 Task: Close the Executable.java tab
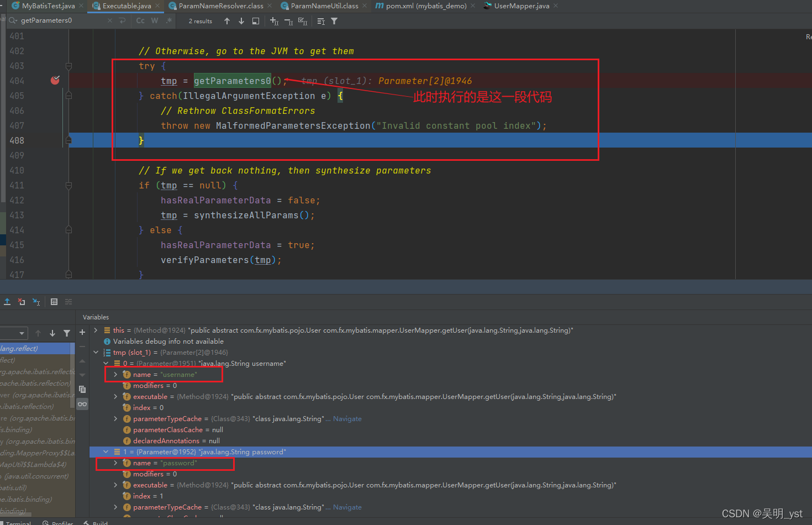(x=157, y=6)
